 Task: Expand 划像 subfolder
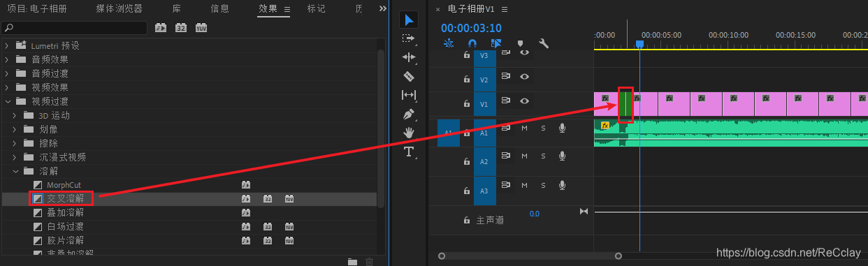[x=15, y=129]
